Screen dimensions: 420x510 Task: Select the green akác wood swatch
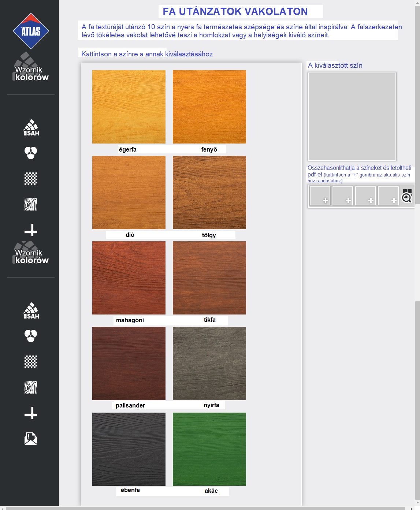(x=209, y=449)
